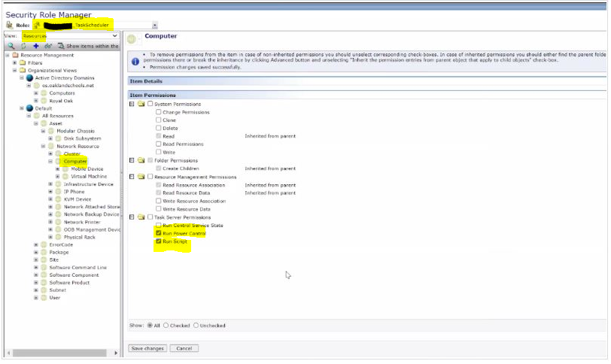Disable the Run Power Control permission
Viewport: 611px width, 364px height.
click(x=158, y=234)
